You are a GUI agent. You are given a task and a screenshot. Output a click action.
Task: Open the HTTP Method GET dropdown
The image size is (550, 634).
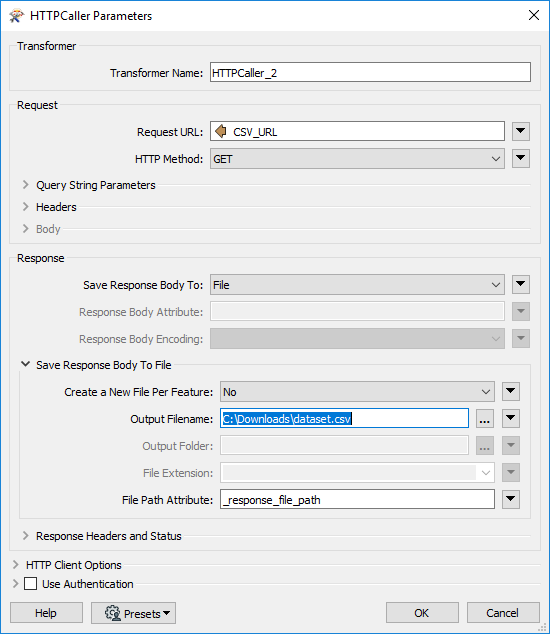tap(357, 159)
